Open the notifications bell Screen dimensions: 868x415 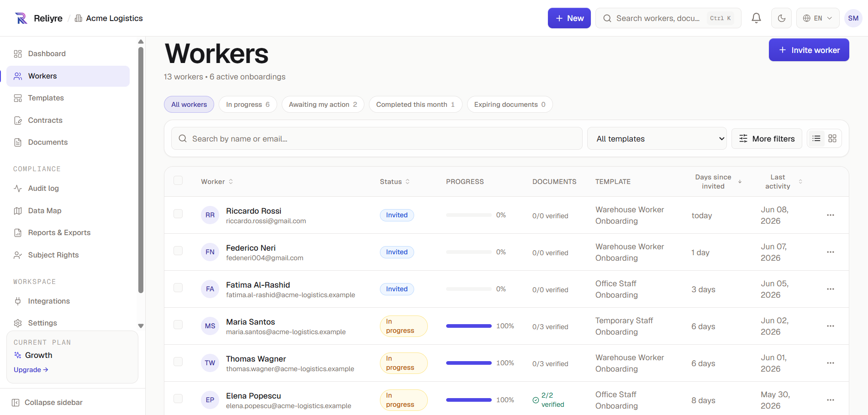[756, 18]
